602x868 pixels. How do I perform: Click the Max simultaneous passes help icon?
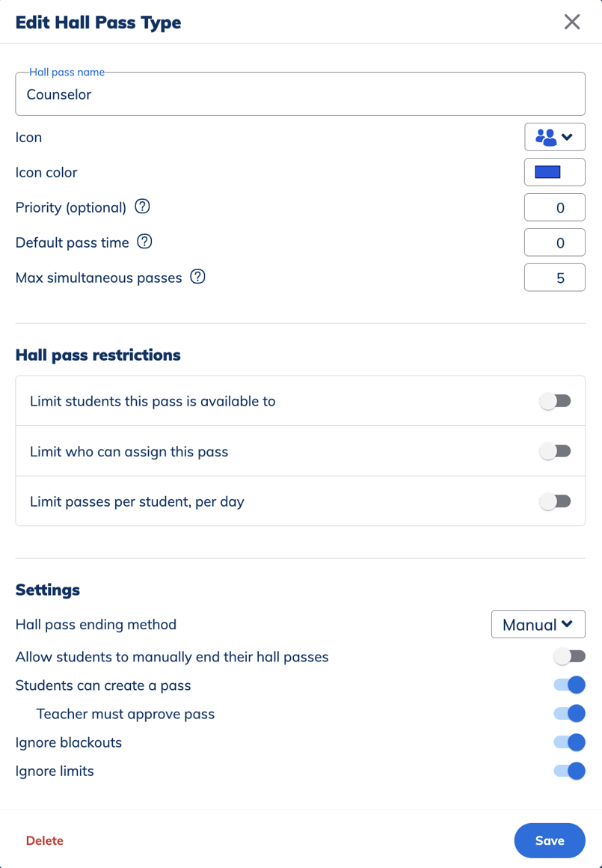click(197, 277)
